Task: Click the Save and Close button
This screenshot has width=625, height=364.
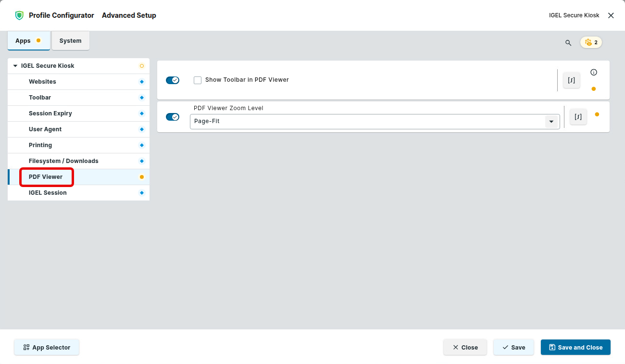Action: [575, 347]
